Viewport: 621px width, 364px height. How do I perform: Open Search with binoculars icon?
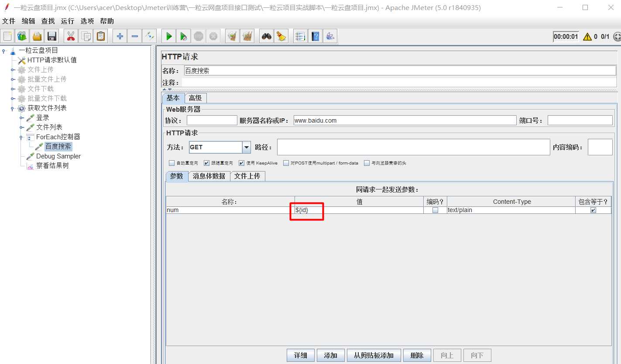pos(267,36)
